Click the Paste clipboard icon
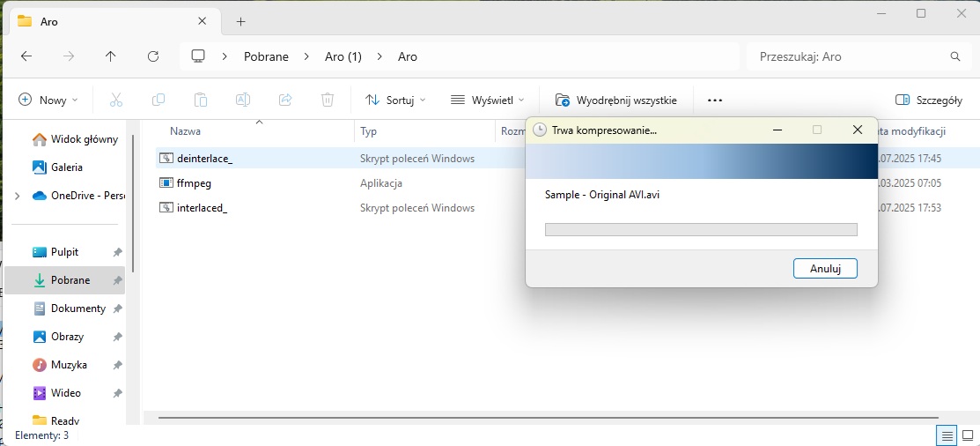The height and width of the screenshot is (446, 980). [201, 100]
